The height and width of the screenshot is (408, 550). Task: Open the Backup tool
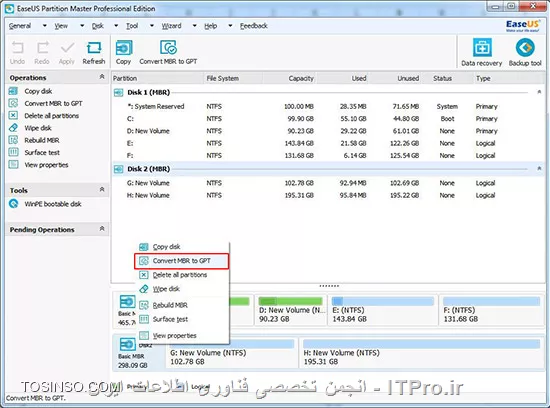[525, 52]
